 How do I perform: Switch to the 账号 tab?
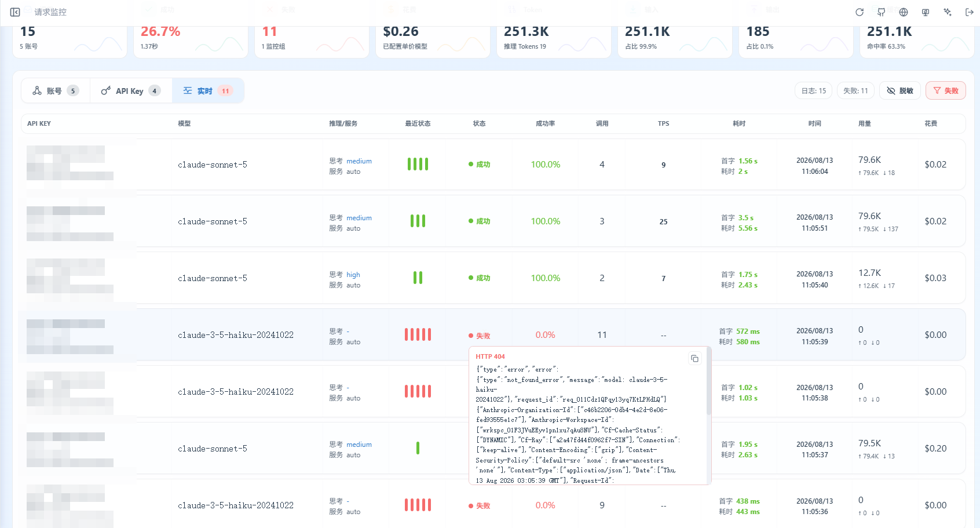(x=56, y=91)
